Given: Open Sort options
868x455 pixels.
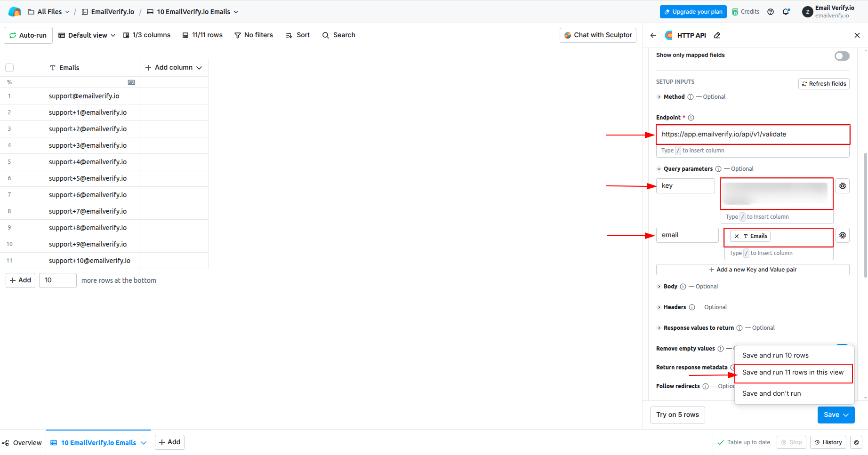Looking at the screenshot, I should click(x=297, y=35).
